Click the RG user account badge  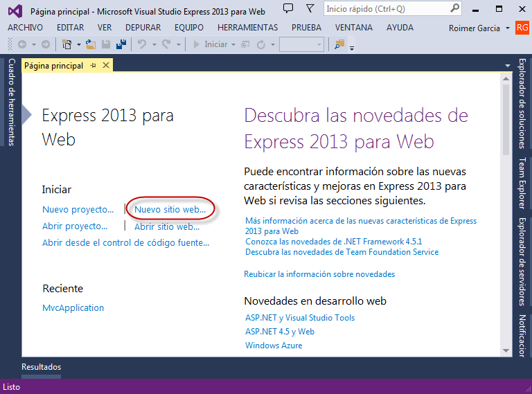point(522,28)
